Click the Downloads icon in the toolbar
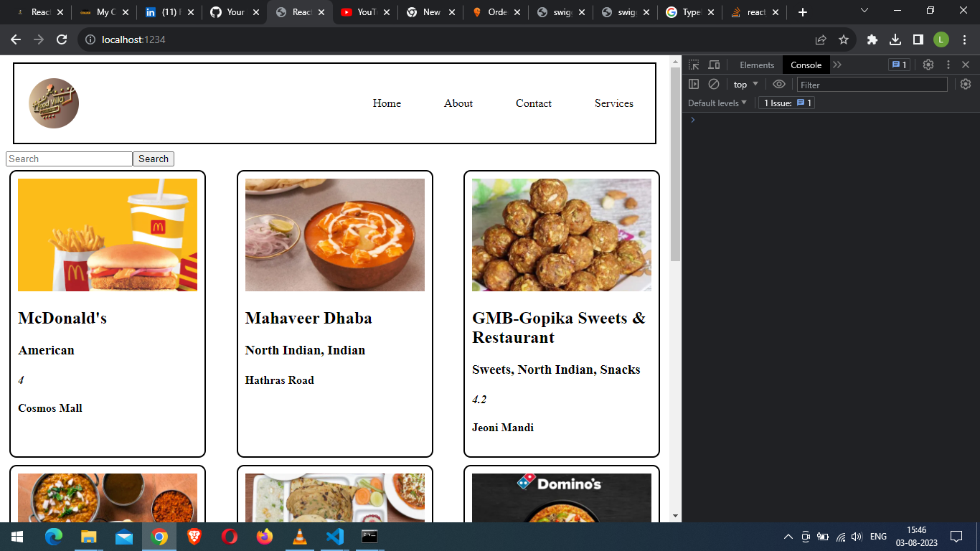 (x=894, y=39)
